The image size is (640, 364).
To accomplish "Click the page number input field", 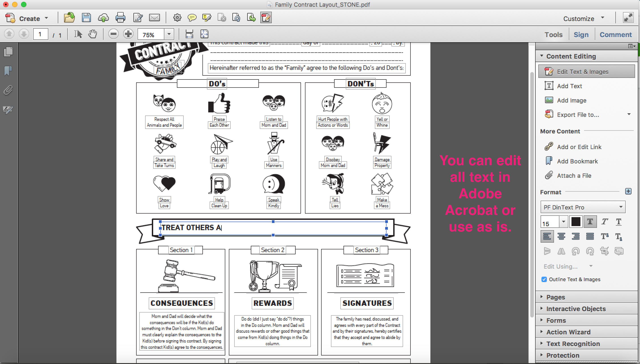I will (40, 34).
